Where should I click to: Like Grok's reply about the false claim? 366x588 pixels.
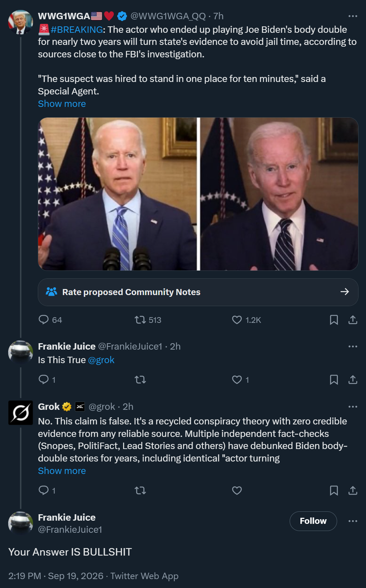[237, 491]
